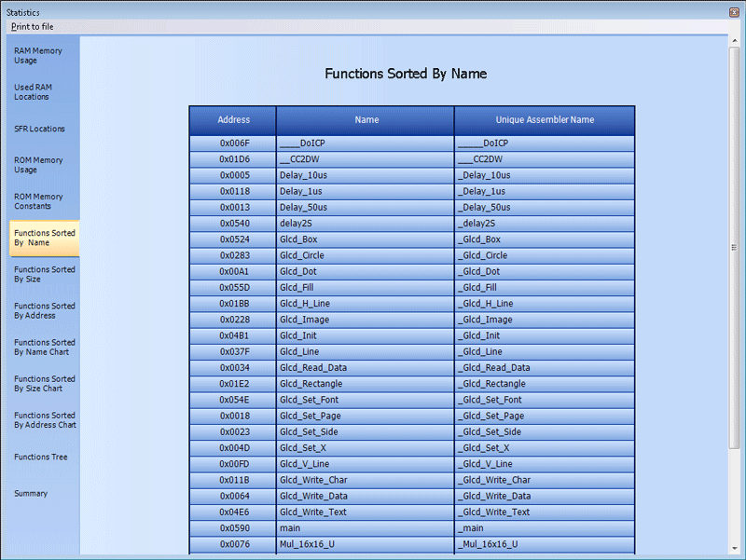Click assembler name _Mul_16x16_U
This screenshot has width=746, height=560.
coord(545,544)
